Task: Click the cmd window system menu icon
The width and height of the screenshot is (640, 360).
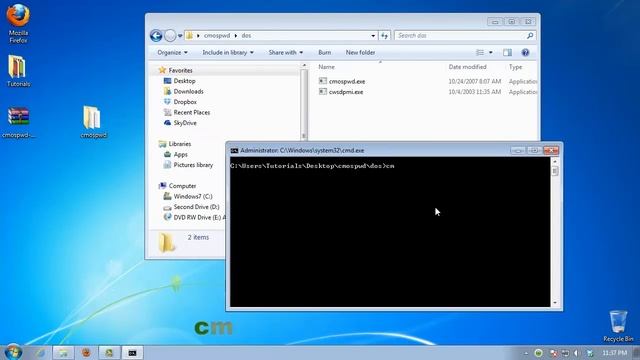Action: click(234, 151)
